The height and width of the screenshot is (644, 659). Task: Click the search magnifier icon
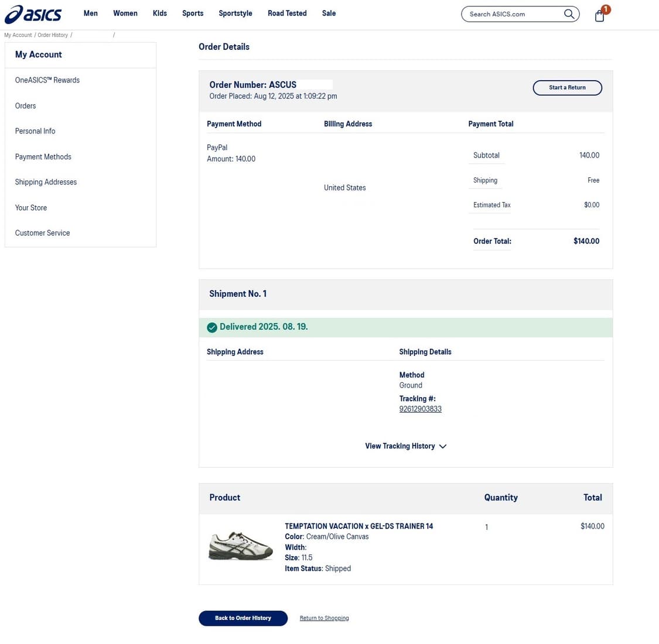point(569,14)
